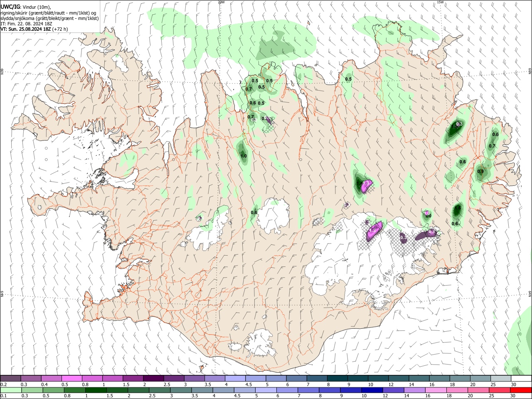Select the dusky purple 0.2 snow legend swatch
This screenshot has width=532, height=399.
(x=10, y=379)
